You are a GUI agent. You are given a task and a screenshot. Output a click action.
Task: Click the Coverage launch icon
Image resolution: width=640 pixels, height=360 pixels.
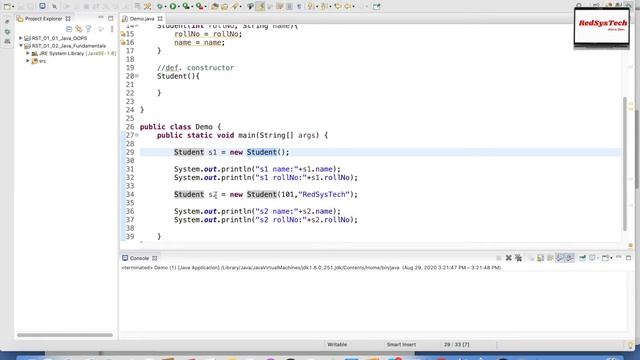point(186,6)
